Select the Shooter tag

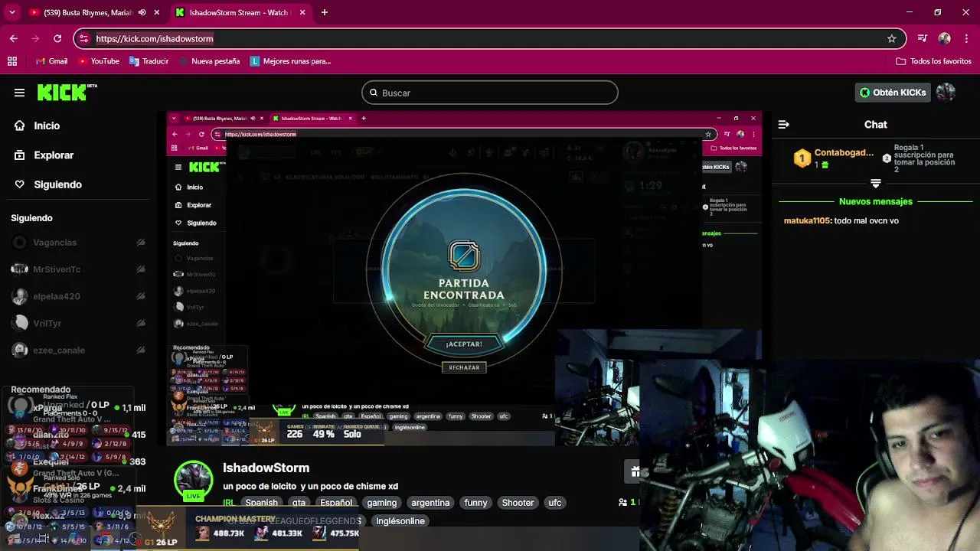coord(518,503)
